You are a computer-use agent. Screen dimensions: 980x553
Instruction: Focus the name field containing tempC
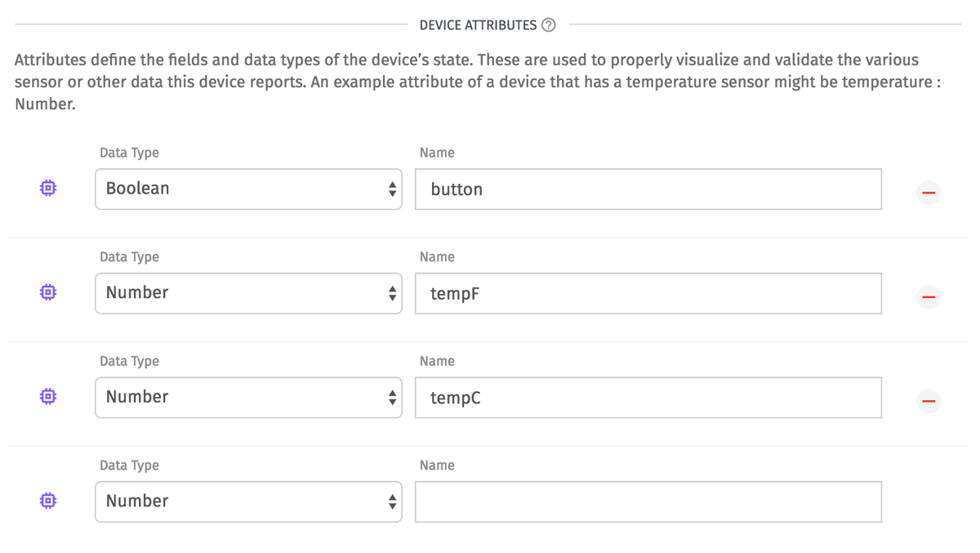point(648,398)
